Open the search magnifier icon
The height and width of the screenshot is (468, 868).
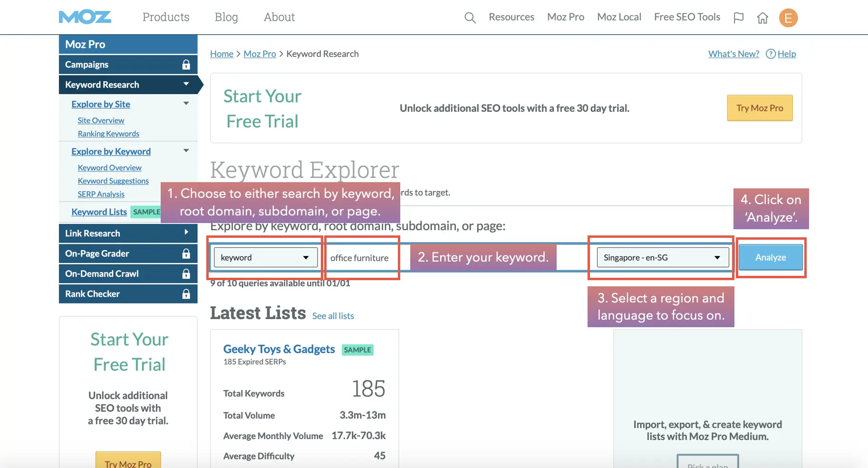click(x=470, y=18)
